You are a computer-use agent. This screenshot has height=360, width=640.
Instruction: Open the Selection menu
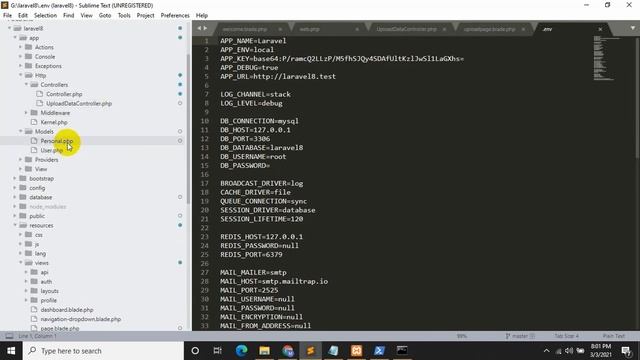pyautogui.click(x=45, y=15)
